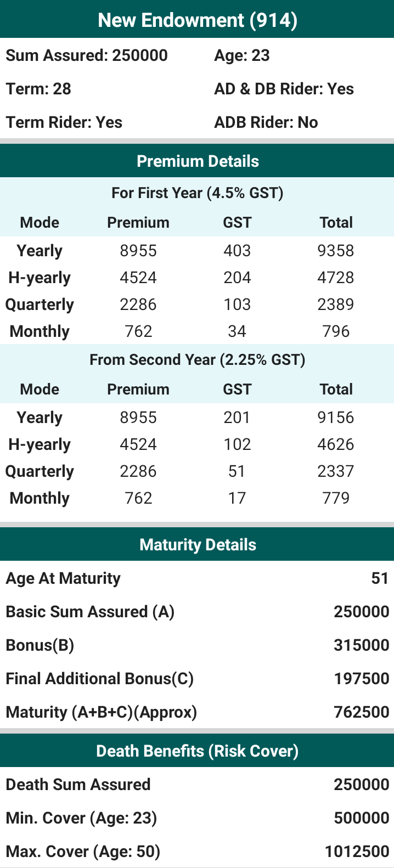Select the Bonus(B) row value 315000
394x868 pixels.
(362, 645)
